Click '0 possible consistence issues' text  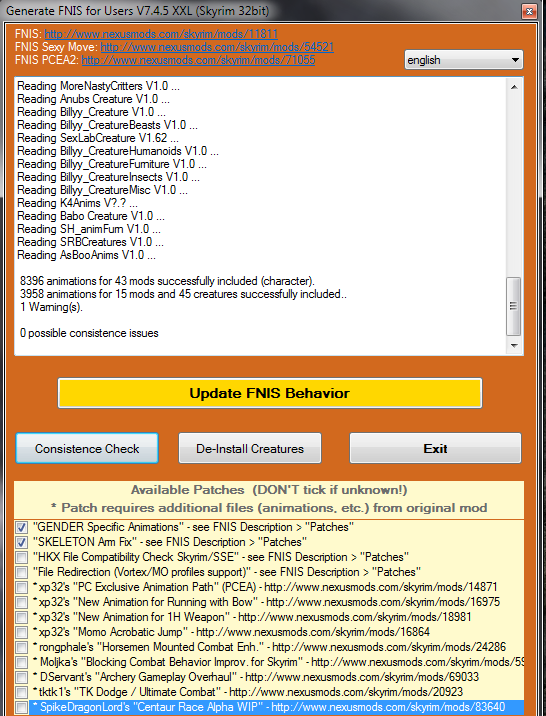89,333
